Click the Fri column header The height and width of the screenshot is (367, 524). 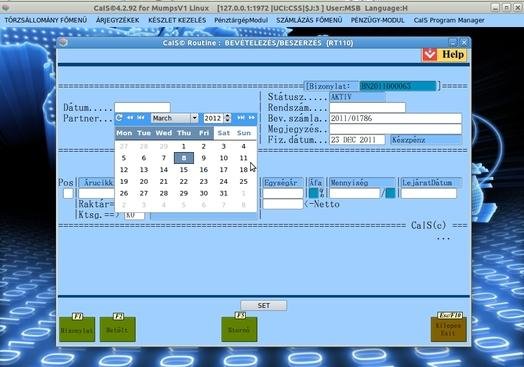pos(204,133)
